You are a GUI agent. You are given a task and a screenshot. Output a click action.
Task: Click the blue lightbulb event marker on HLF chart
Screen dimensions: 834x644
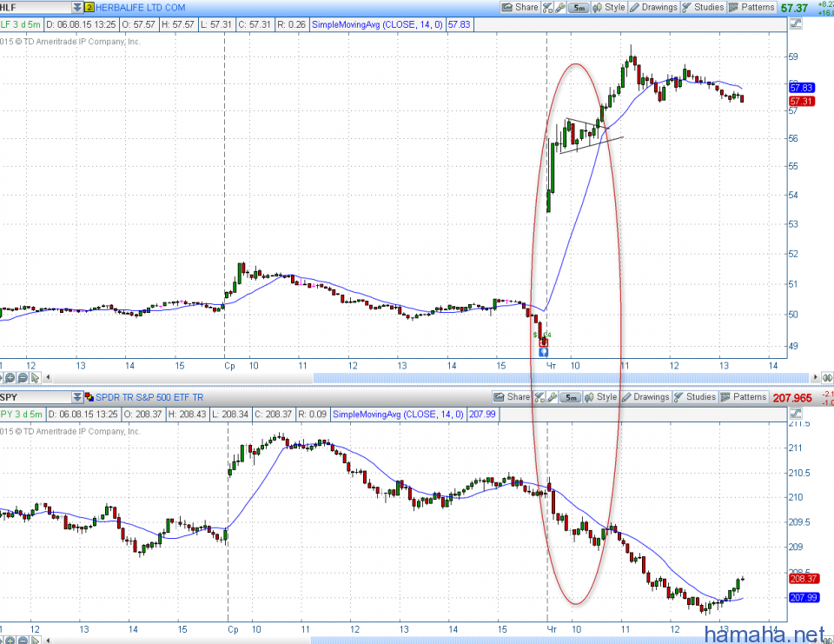(x=544, y=352)
